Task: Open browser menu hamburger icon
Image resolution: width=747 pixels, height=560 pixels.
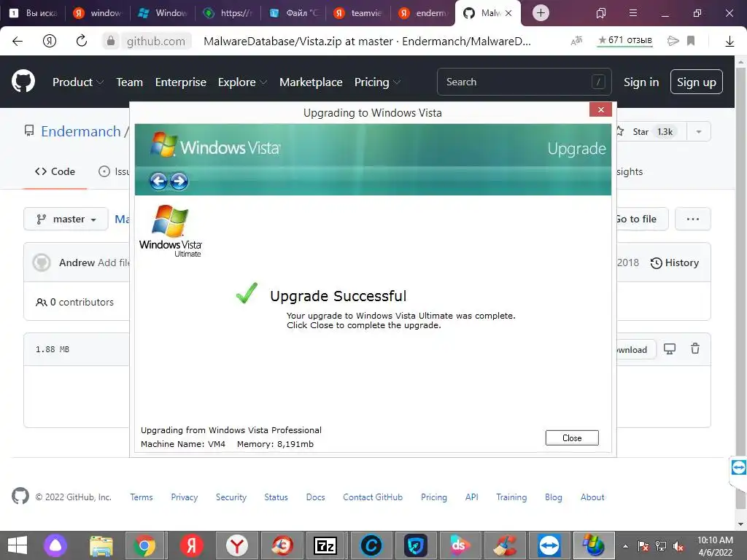Action: [633, 13]
